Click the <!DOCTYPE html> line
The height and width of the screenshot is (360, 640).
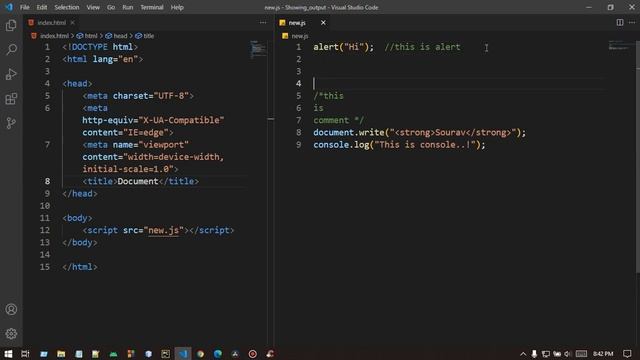(100, 47)
